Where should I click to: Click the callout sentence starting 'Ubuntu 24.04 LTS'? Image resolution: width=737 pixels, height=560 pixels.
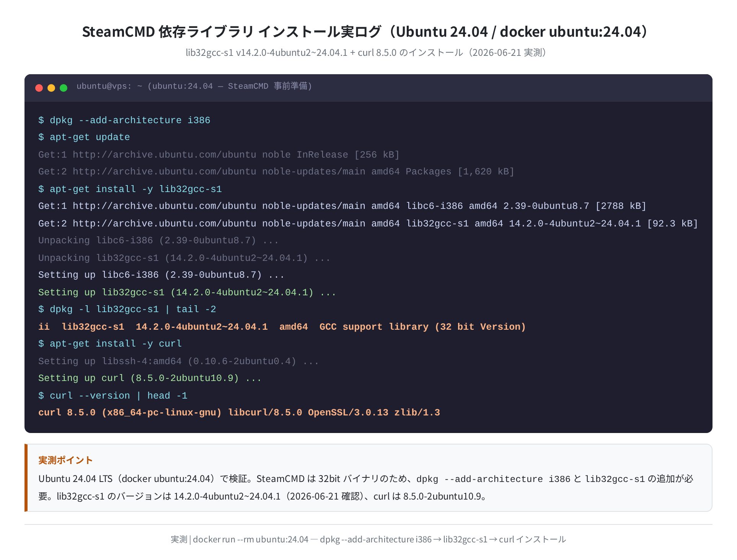click(x=365, y=479)
